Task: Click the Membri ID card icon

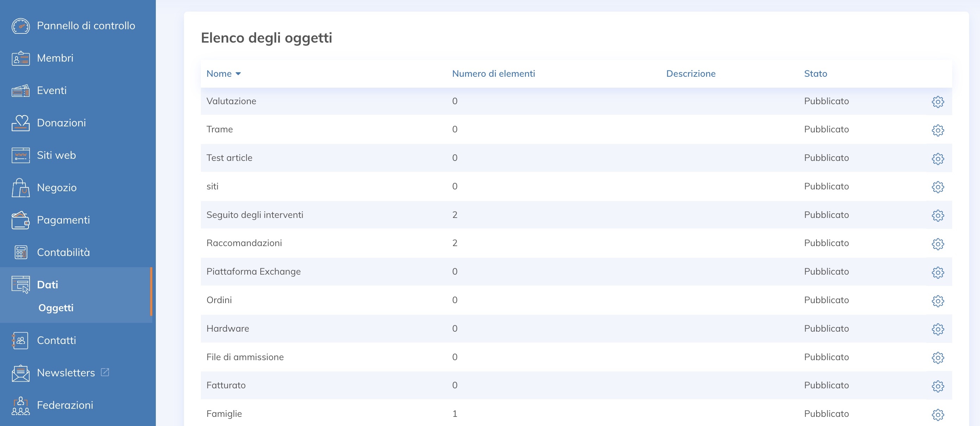Action: 20,58
